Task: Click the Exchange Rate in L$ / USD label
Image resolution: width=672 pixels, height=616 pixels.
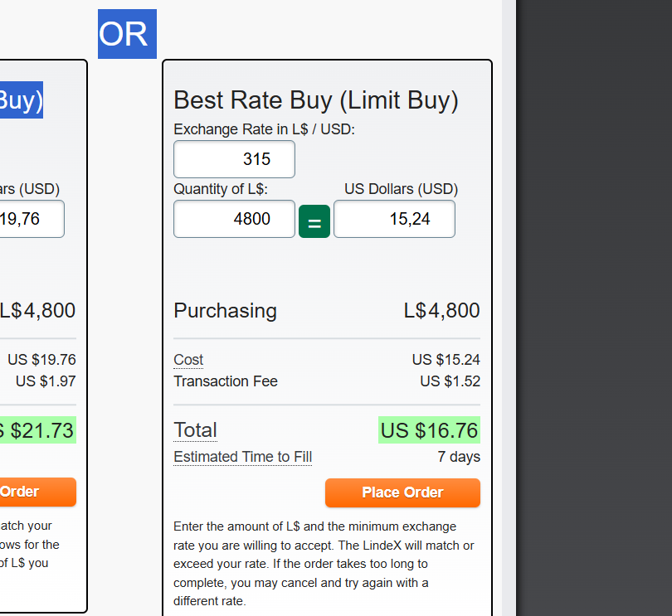Action: pos(264,129)
